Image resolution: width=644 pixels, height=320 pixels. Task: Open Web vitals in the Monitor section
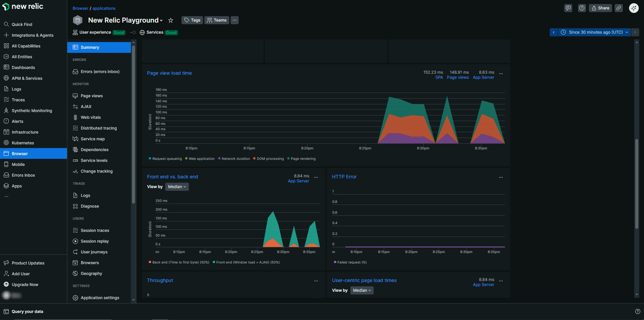91,117
